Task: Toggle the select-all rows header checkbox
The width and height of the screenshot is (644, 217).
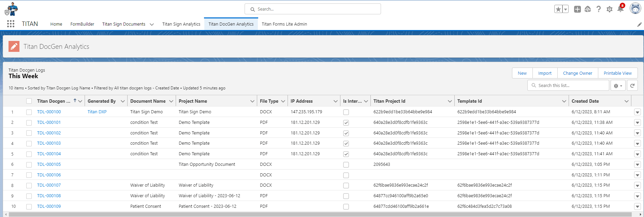Action: (29, 101)
